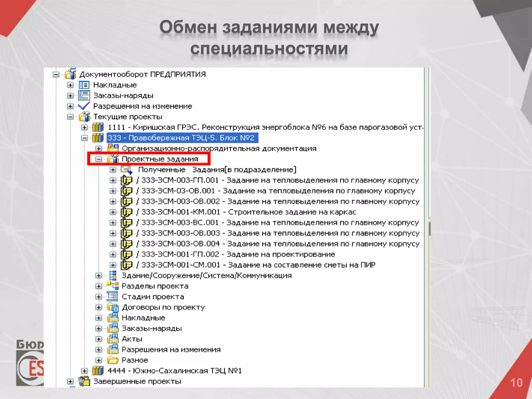Click the icon of task 333-ЗСМ-001-СМ.001

coord(127,265)
